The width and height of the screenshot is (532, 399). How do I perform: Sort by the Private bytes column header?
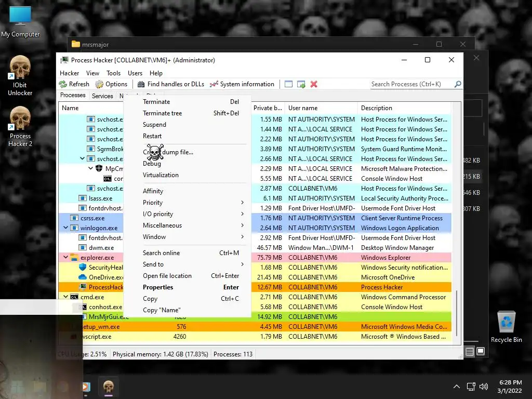(x=268, y=108)
